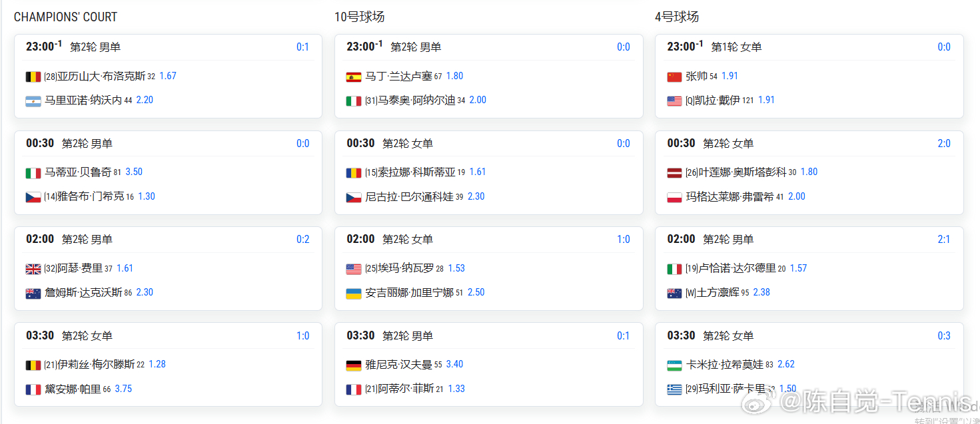Click the Spain flag next to 马丁·兰达卢塞
The width and height of the screenshot is (980, 424).
pos(354,77)
